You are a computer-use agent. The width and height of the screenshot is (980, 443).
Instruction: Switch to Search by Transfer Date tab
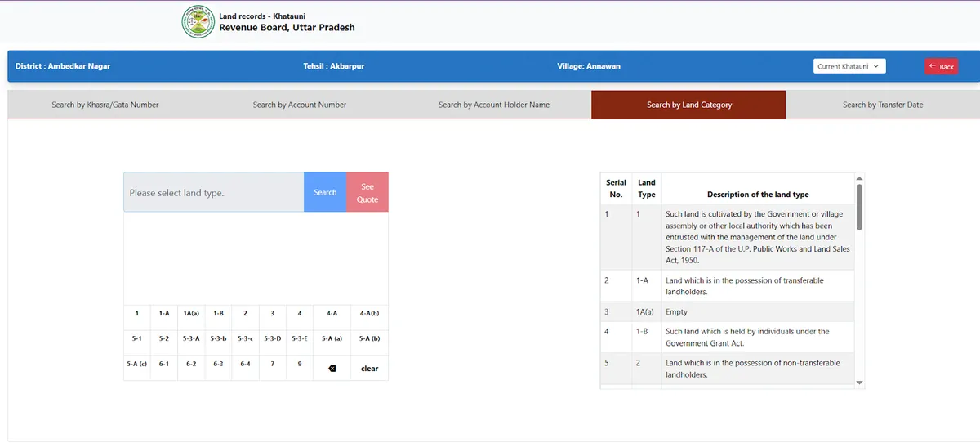883,105
